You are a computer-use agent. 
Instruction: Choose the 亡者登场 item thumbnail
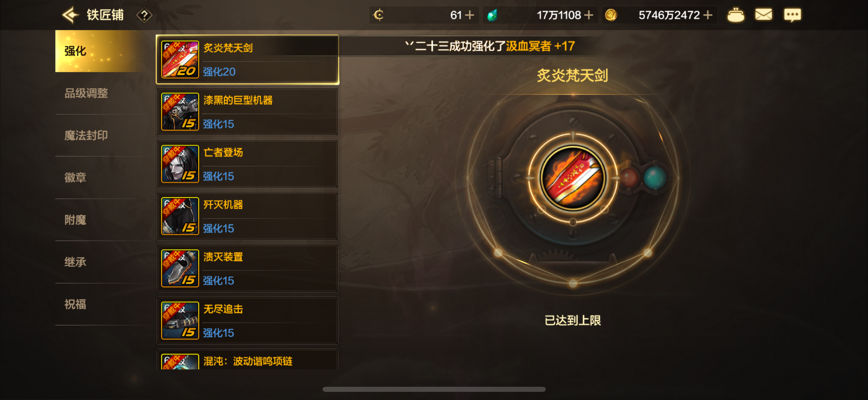[x=180, y=164]
